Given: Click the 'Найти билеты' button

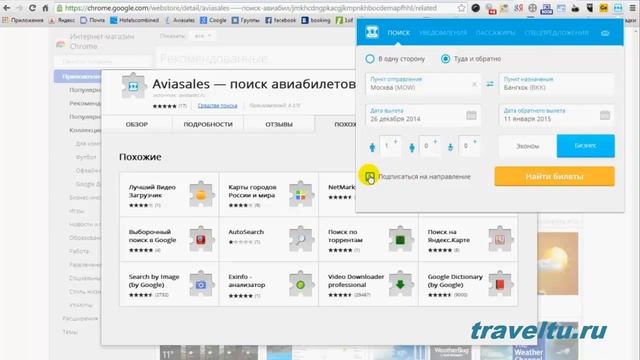Looking at the screenshot, I should pos(554,176).
